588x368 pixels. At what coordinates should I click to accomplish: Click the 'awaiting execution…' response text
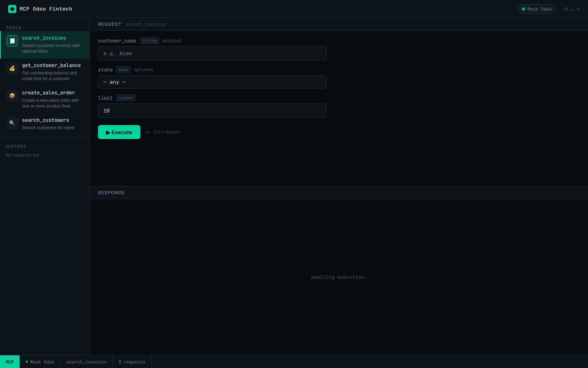tap(339, 277)
